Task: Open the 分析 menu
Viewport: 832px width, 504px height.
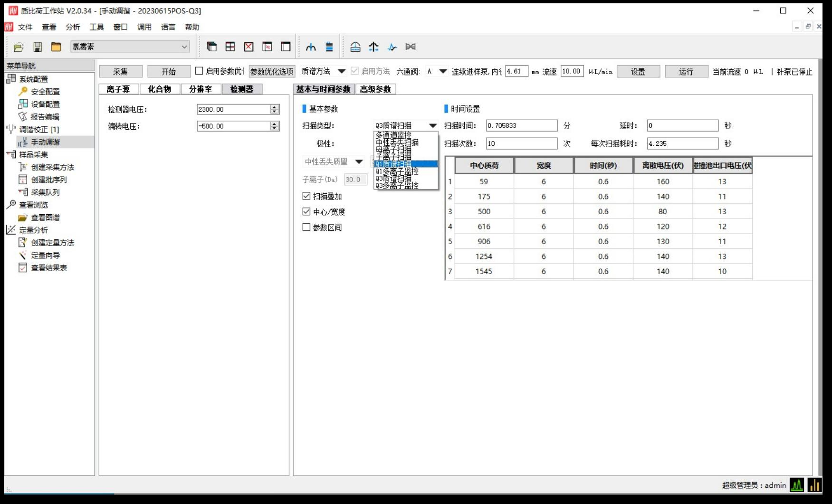Action: click(x=73, y=27)
